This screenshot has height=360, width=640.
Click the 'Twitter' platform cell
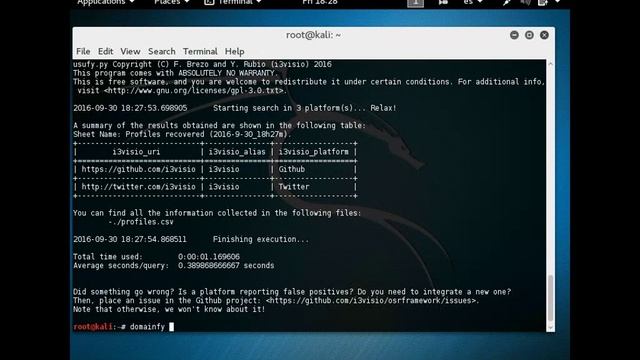(294, 187)
